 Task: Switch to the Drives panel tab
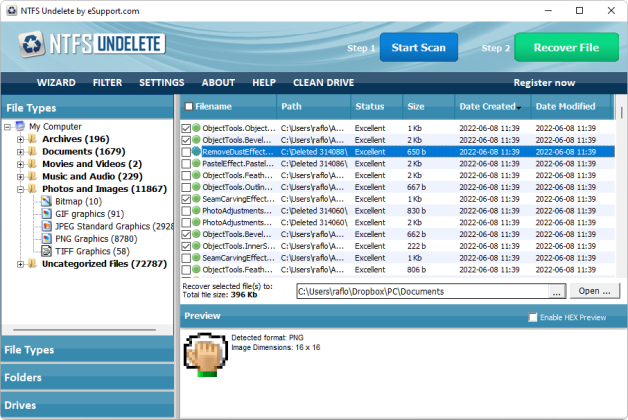[87, 405]
